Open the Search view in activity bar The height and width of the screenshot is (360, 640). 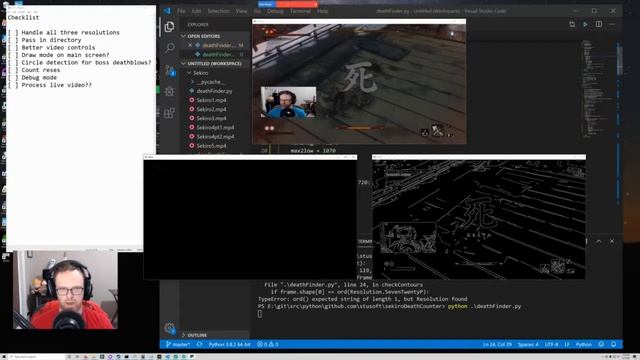pyautogui.click(x=169, y=48)
